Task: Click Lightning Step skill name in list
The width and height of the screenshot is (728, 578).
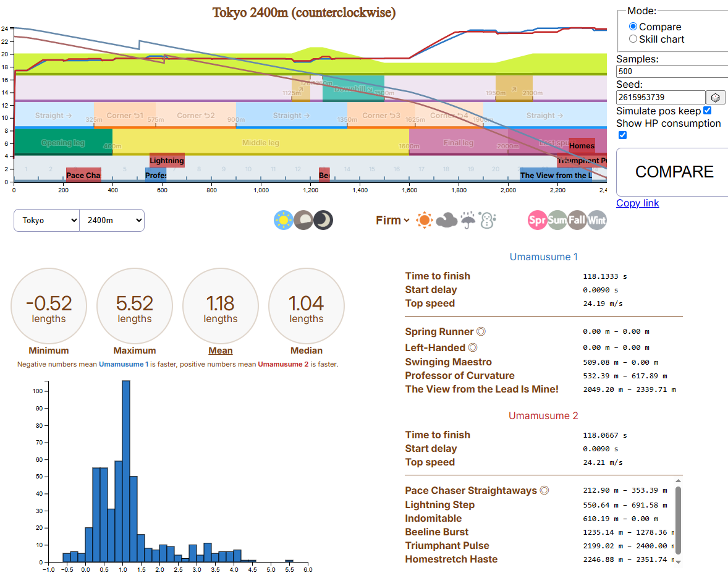Action: click(x=439, y=504)
